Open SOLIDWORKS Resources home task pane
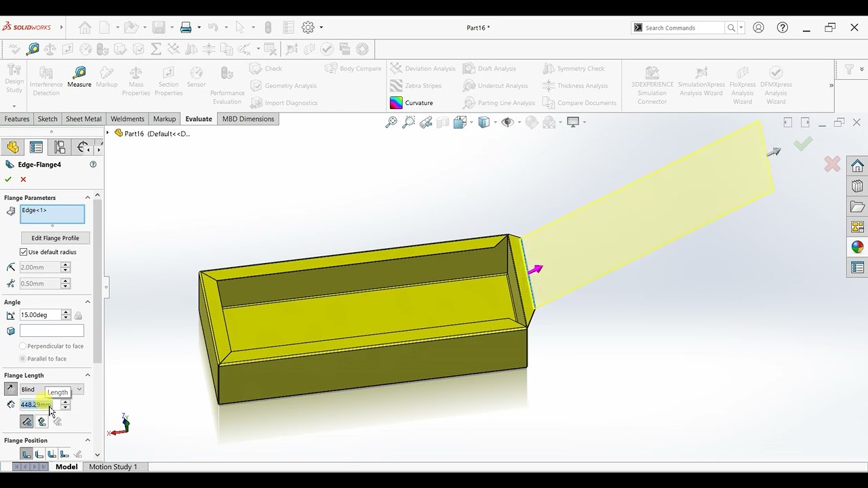 [x=857, y=166]
